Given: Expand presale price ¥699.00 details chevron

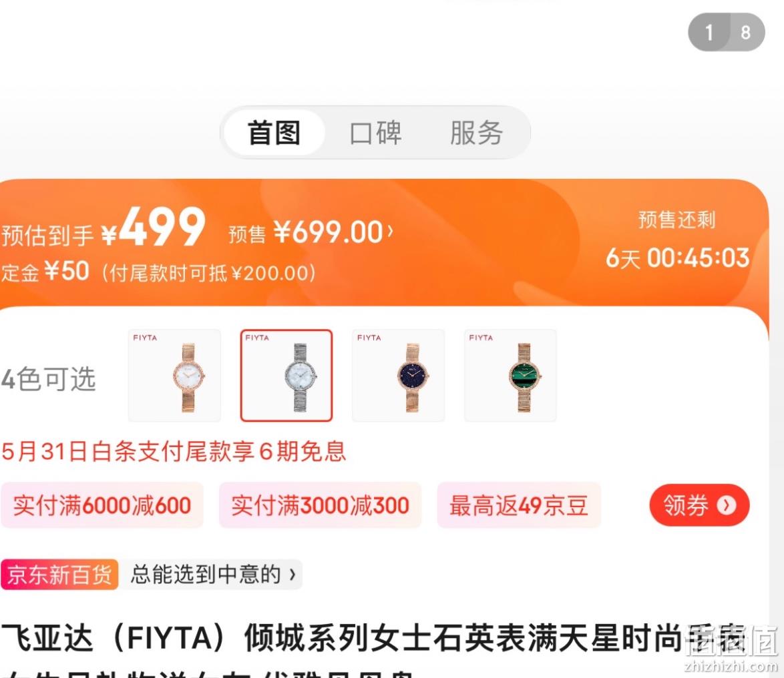Looking at the screenshot, I should 391,232.
